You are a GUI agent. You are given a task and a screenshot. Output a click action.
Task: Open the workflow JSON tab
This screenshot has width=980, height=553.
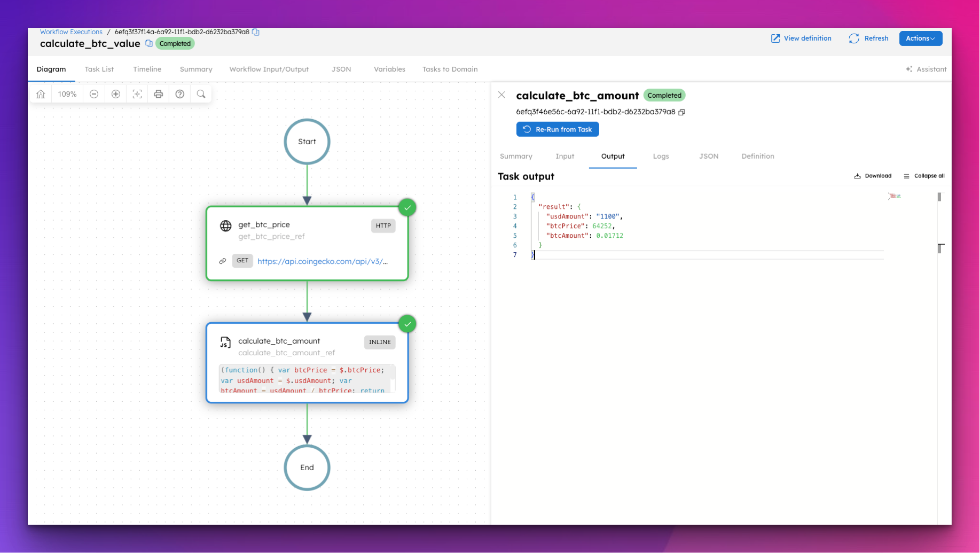[341, 69]
